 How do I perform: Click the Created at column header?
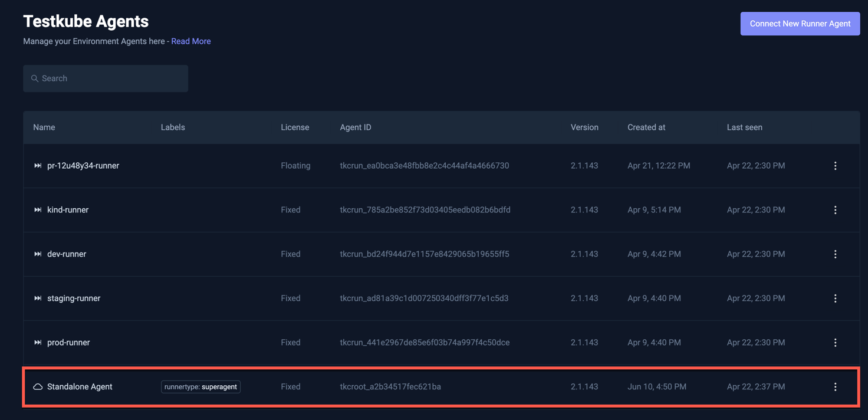tap(646, 127)
